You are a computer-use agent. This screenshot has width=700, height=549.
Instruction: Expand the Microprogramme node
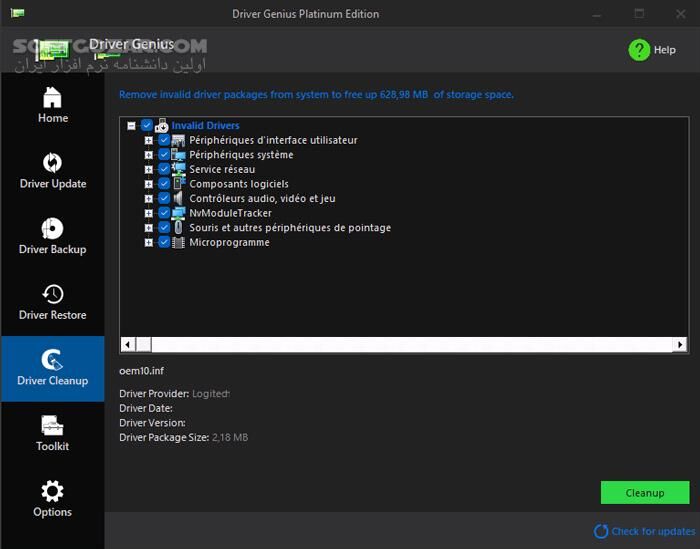click(149, 242)
